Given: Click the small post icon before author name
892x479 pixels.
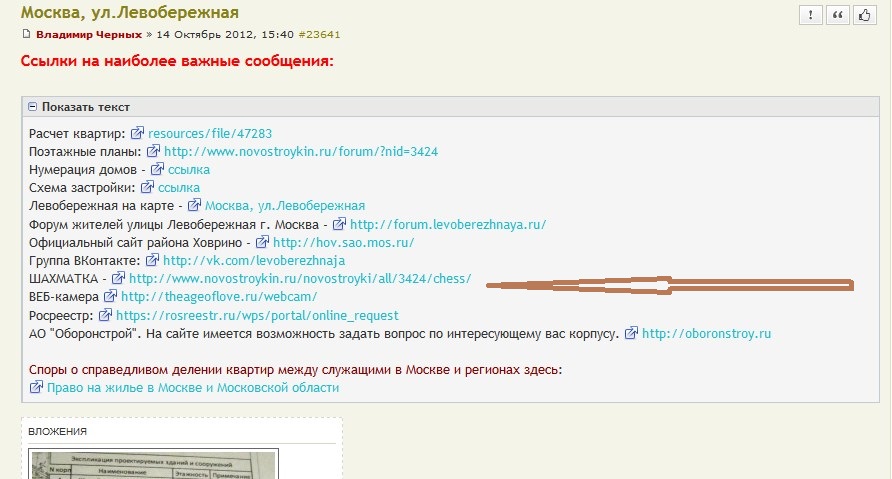Looking at the screenshot, I should point(27,35).
